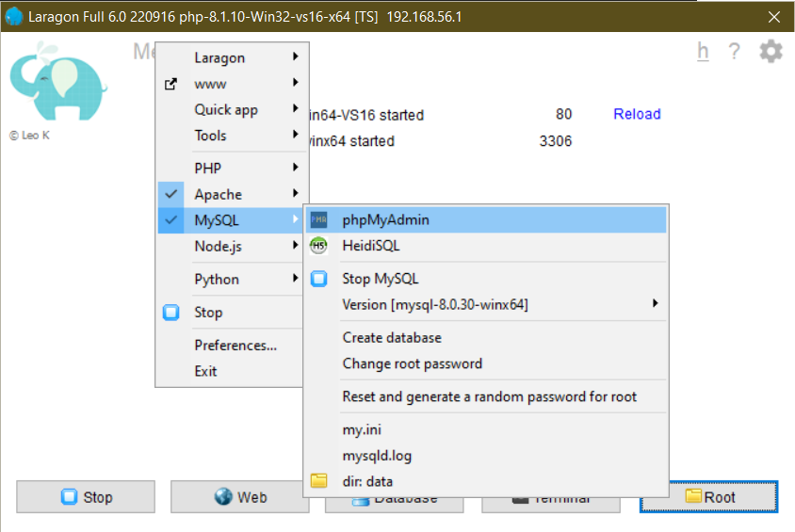The width and height of the screenshot is (795, 532).
Task: Open Preferences... from the menu
Action: (x=231, y=345)
